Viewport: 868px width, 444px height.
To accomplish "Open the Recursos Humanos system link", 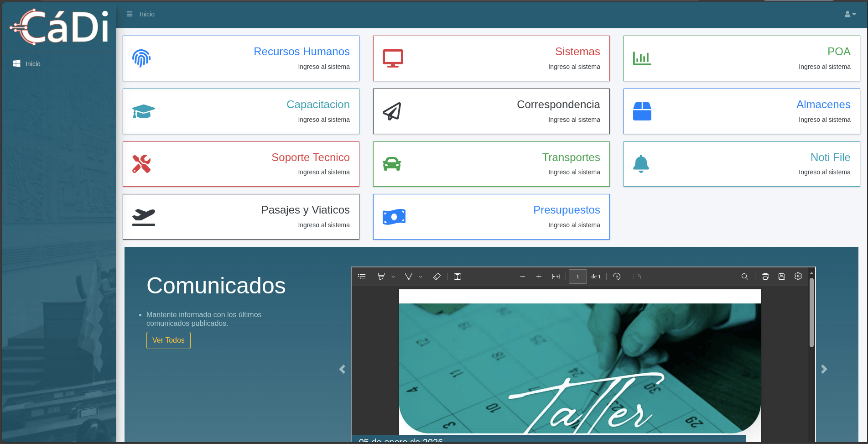I will (x=301, y=52).
